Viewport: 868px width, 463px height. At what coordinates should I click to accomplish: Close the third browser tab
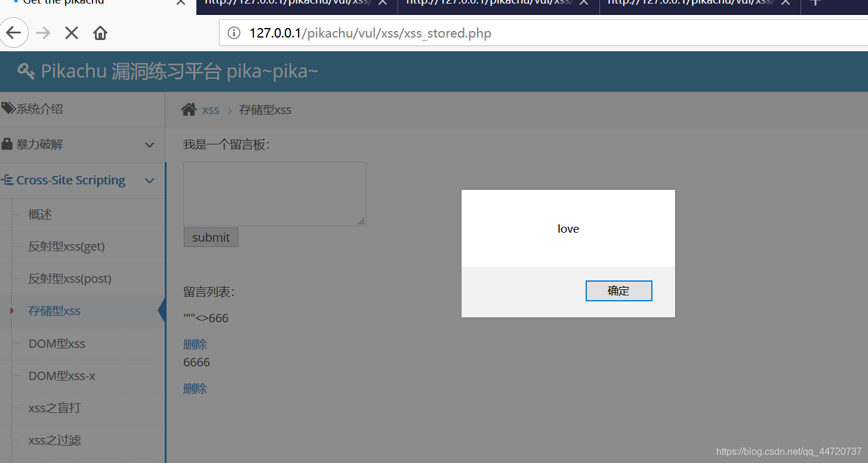(x=584, y=2)
